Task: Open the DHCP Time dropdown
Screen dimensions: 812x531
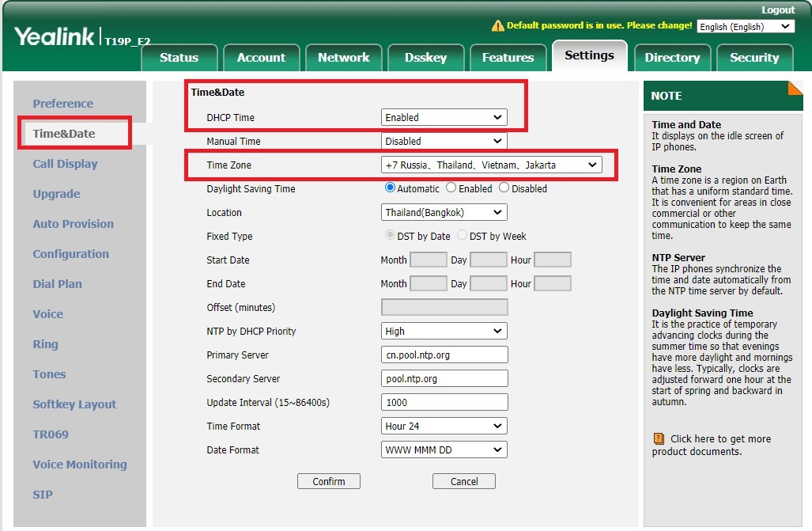Action: tap(444, 117)
